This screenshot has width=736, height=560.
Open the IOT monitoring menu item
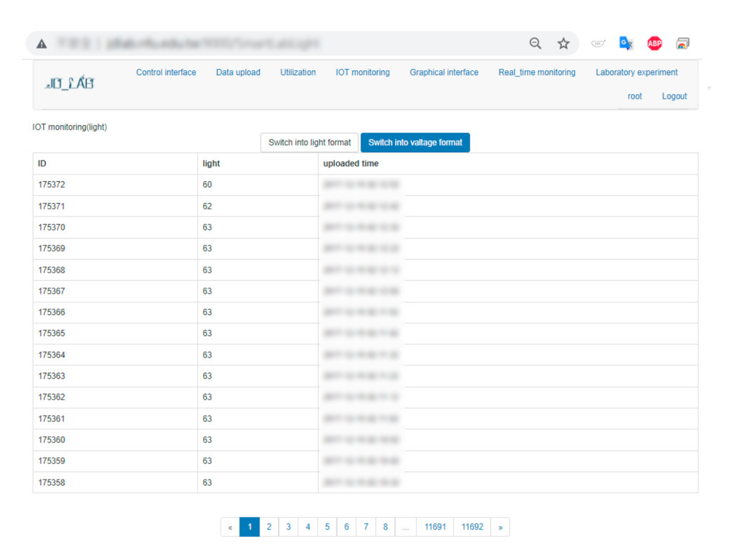[x=363, y=72]
